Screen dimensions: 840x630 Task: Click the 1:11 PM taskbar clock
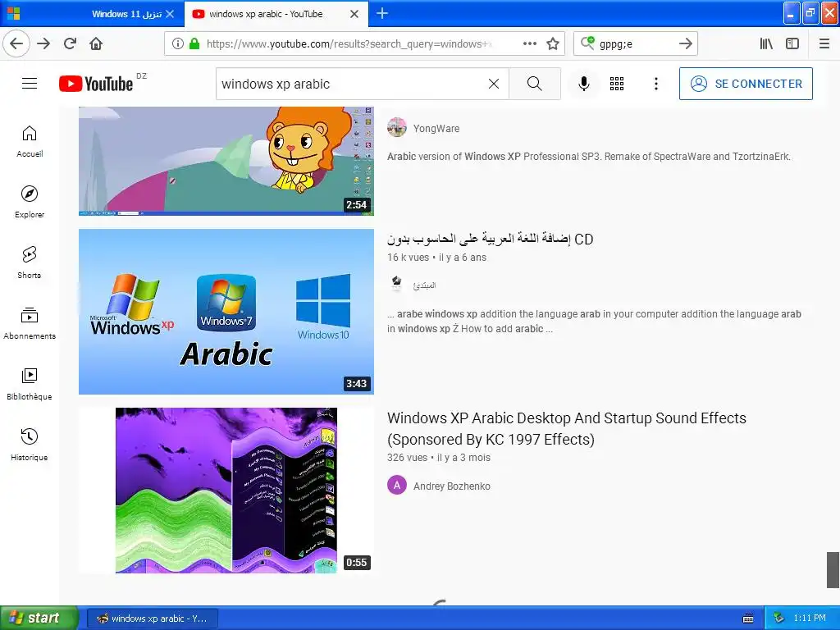[x=810, y=619]
